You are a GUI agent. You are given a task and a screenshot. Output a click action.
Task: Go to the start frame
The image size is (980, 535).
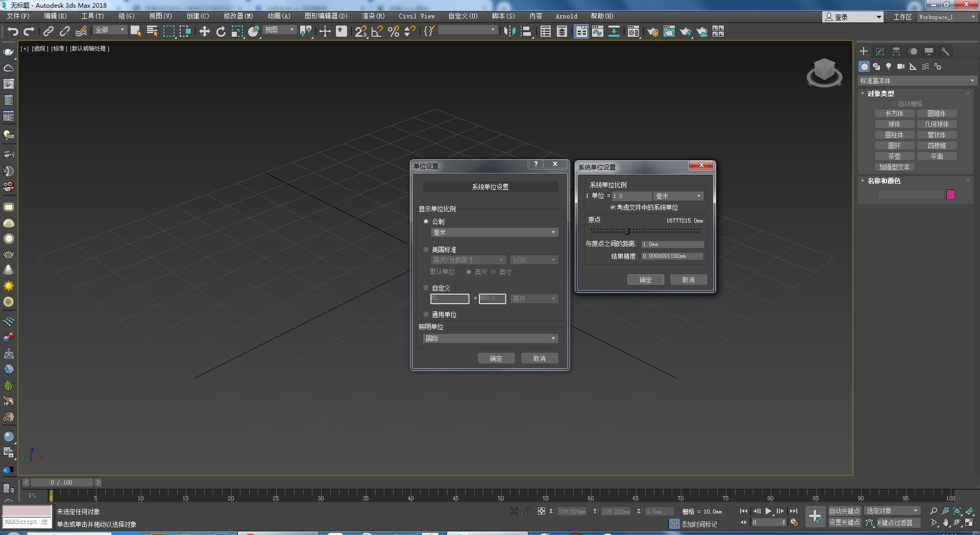click(744, 511)
